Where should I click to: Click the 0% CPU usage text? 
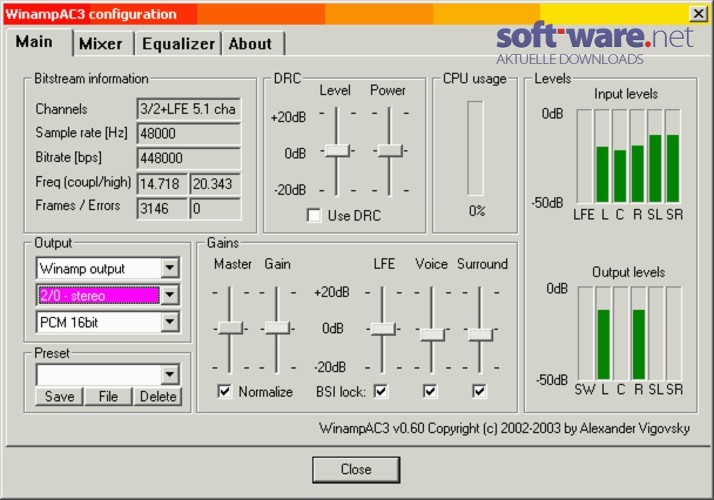point(477,211)
